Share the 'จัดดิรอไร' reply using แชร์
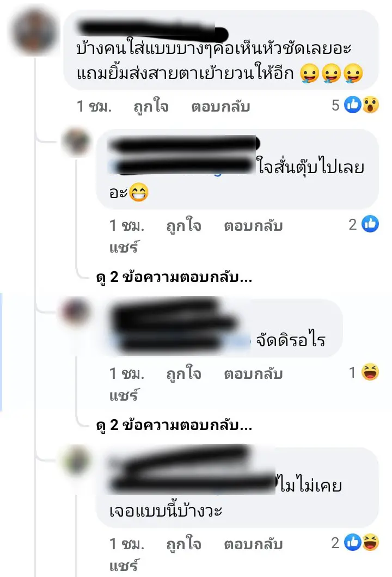 pos(124,396)
